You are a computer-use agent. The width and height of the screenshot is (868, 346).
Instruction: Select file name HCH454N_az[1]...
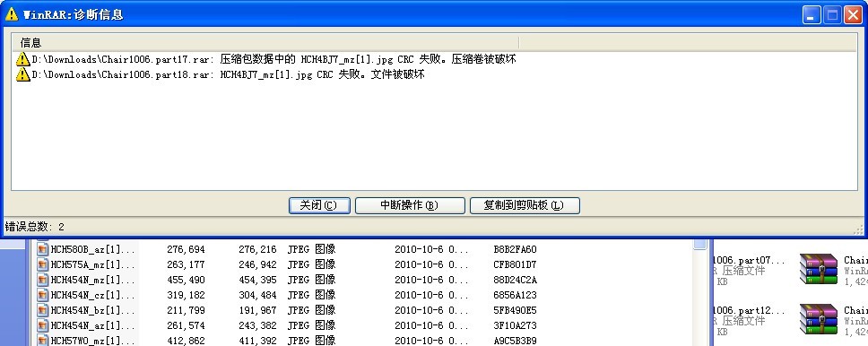(93, 325)
